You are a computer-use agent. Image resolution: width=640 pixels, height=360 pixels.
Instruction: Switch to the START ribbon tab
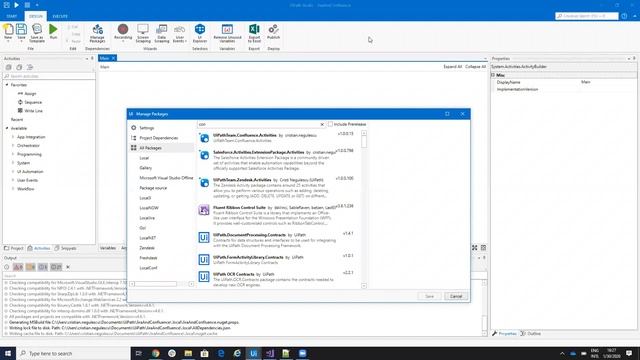pos(12,16)
